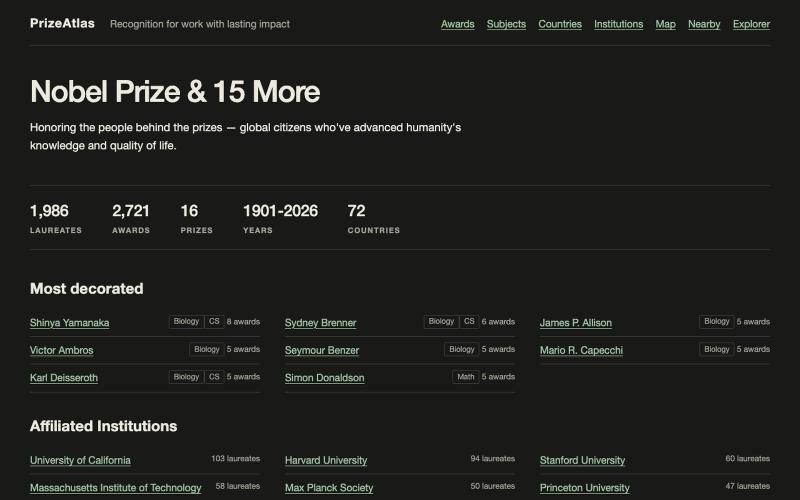Click the Nobel Prize & 15 More heading
The width and height of the screenshot is (800, 500).
pyautogui.click(x=175, y=91)
